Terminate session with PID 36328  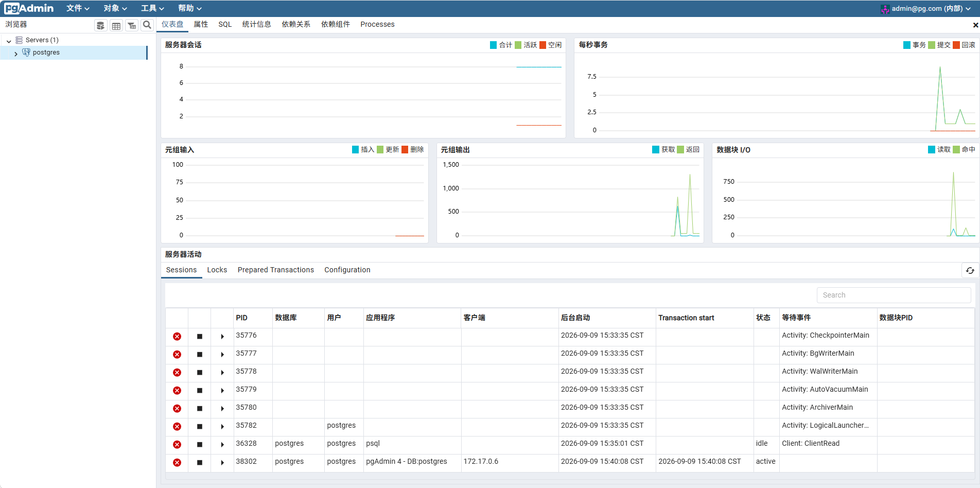click(177, 445)
